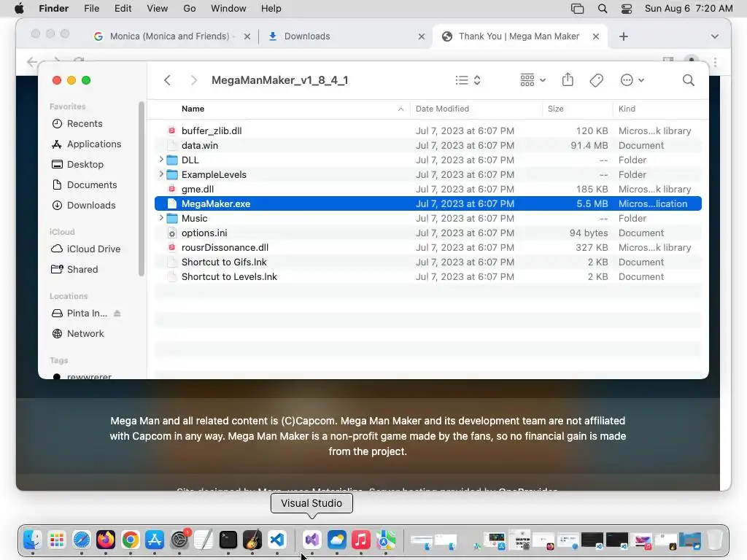Open Launchpad from the Dock
Screen dimensions: 747x560
click(x=57, y=540)
